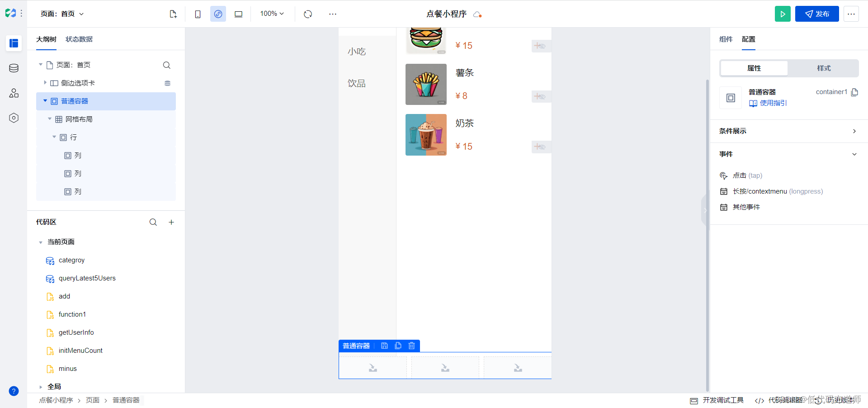
Task: Collapse the 当前页面 code group
Action: pos(41,242)
